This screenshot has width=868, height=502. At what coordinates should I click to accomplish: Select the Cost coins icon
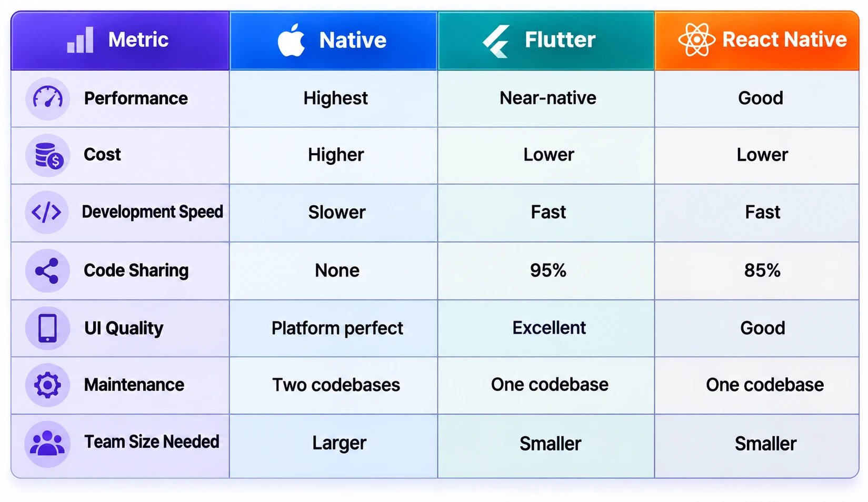[x=47, y=155]
